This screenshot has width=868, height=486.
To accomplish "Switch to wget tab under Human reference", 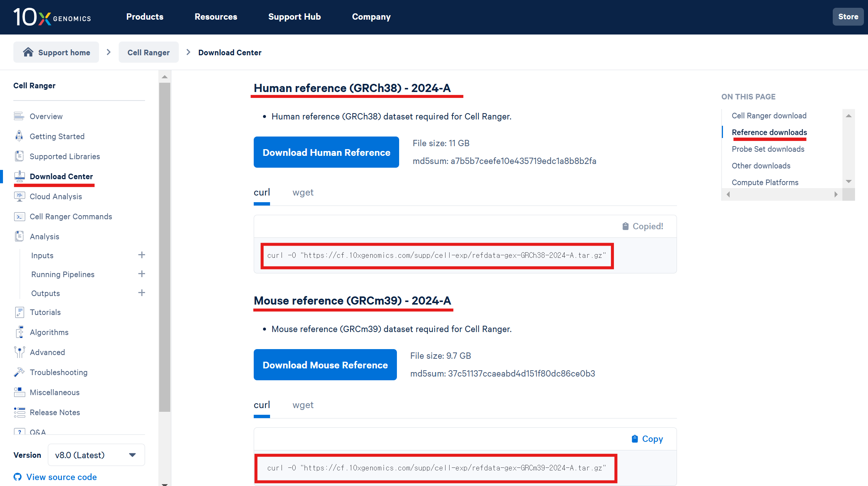I will (x=303, y=193).
